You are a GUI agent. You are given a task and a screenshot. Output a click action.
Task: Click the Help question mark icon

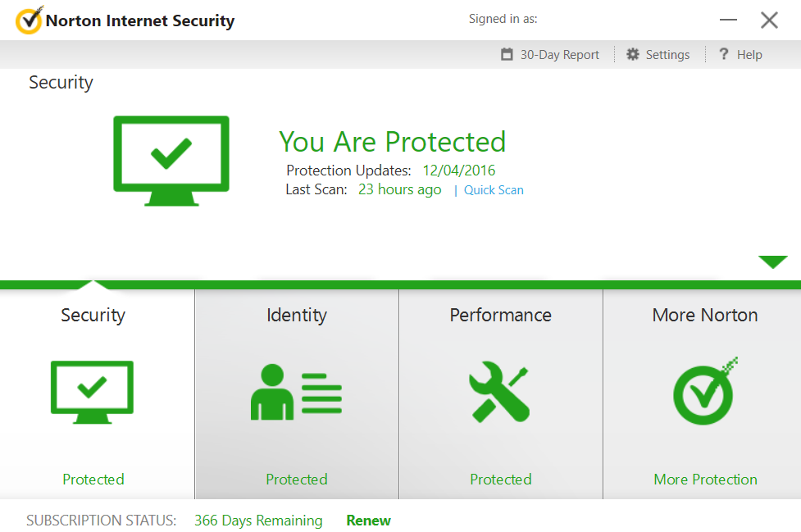tap(723, 53)
